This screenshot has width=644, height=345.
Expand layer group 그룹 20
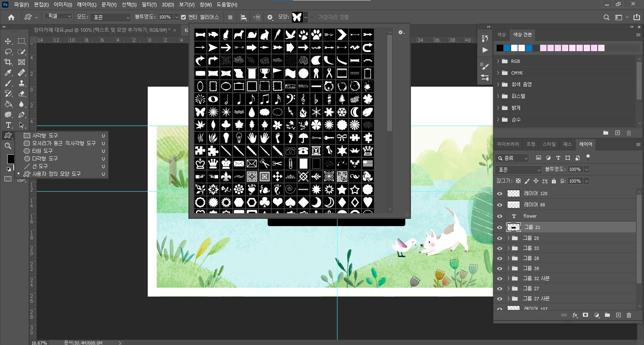click(508, 238)
